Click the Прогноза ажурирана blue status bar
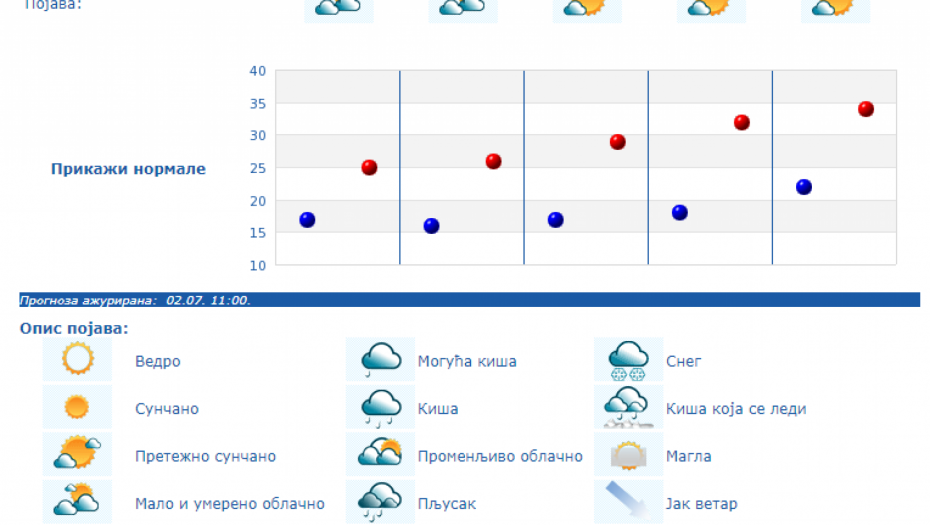This screenshot has width=930, height=525. coord(469,300)
